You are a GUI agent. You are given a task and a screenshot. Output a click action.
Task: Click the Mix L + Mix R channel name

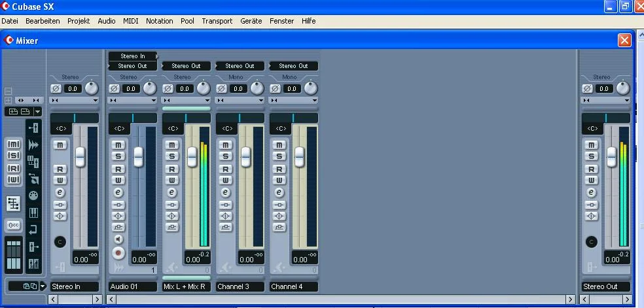pos(187,286)
